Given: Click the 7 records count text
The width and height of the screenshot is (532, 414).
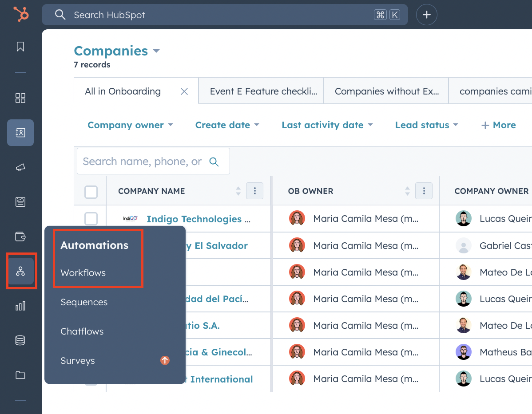Looking at the screenshot, I should pos(92,64).
